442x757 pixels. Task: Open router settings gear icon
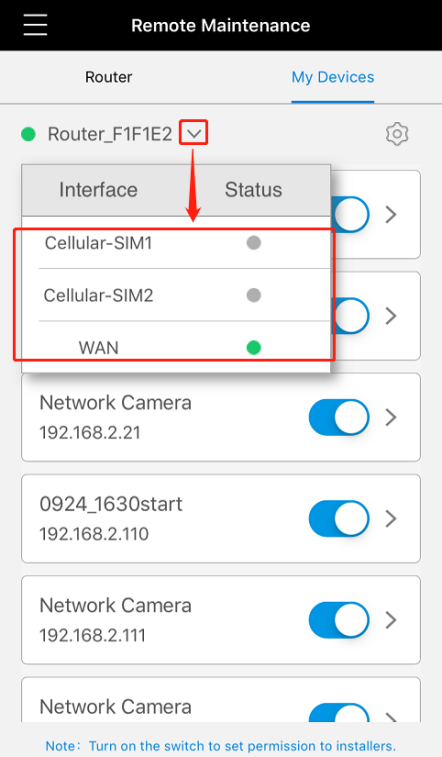(397, 134)
